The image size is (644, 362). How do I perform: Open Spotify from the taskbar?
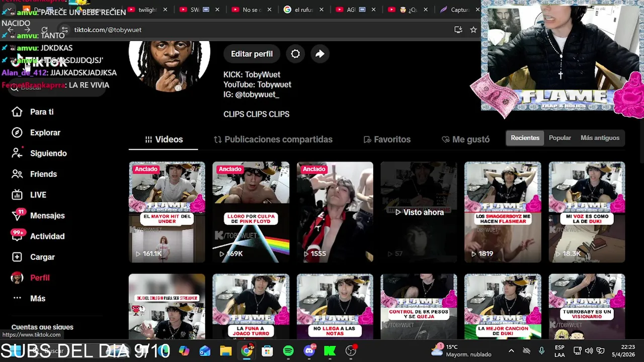click(x=288, y=351)
